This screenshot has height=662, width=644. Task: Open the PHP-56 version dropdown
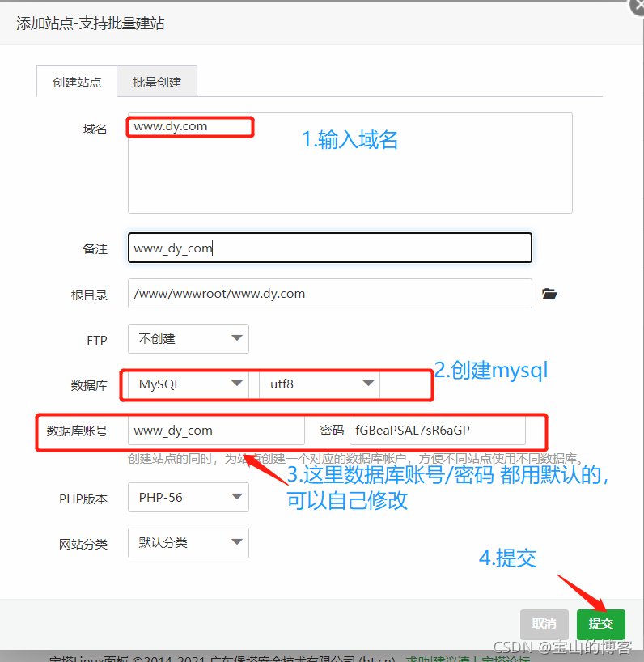coord(188,498)
